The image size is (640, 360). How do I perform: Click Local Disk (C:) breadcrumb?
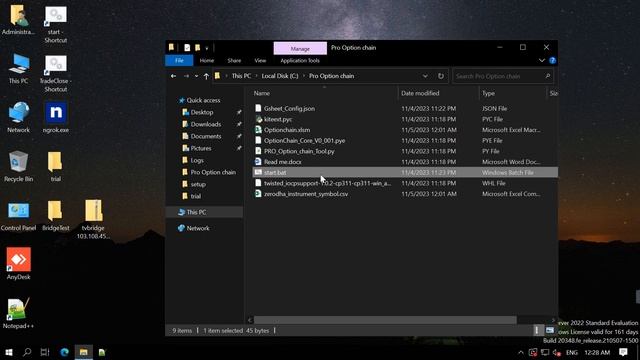coord(280,76)
